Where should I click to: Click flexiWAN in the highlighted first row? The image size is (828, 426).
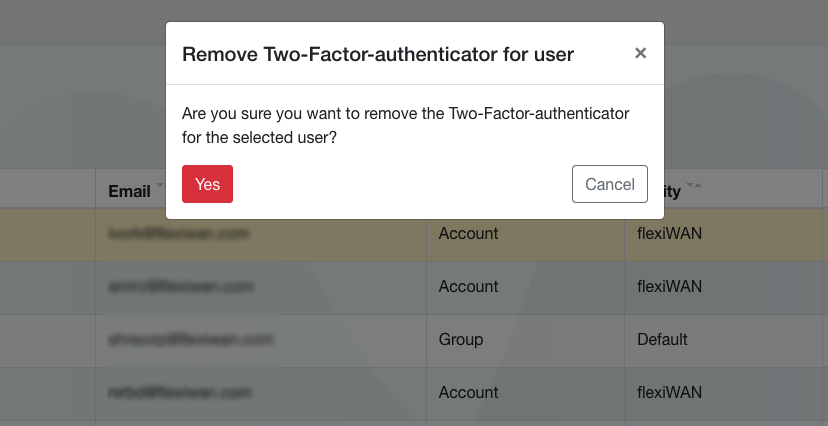pos(669,234)
